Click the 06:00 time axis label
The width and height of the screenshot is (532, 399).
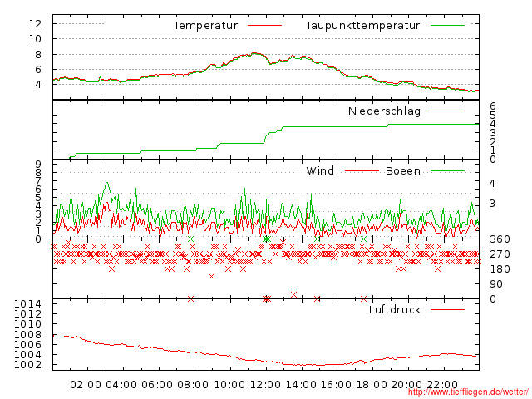(x=157, y=385)
